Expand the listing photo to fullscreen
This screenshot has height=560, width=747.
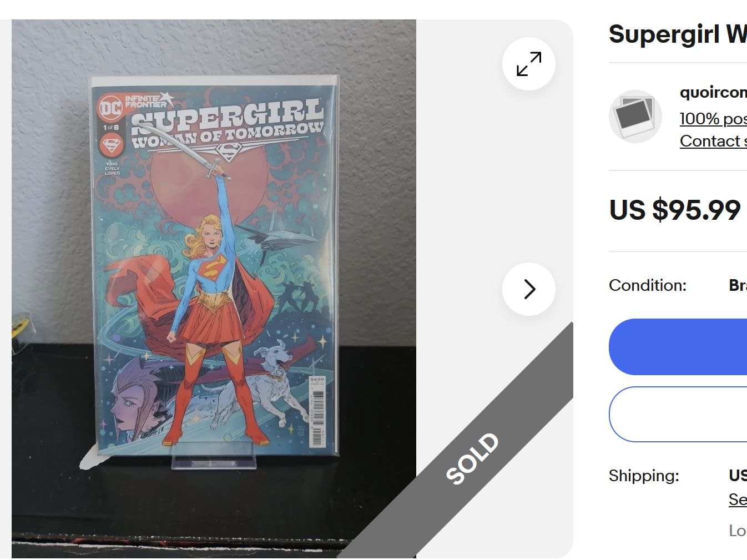tap(528, 64)
